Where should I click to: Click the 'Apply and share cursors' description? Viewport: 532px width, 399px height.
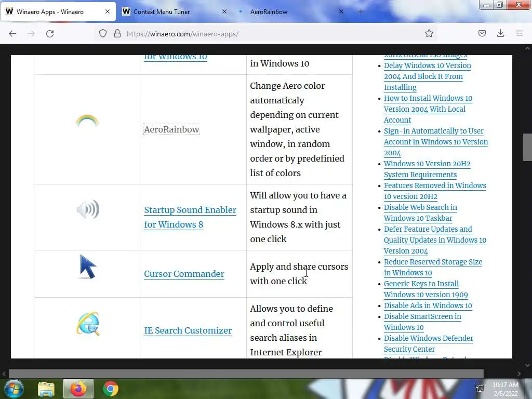click(299, 274)
